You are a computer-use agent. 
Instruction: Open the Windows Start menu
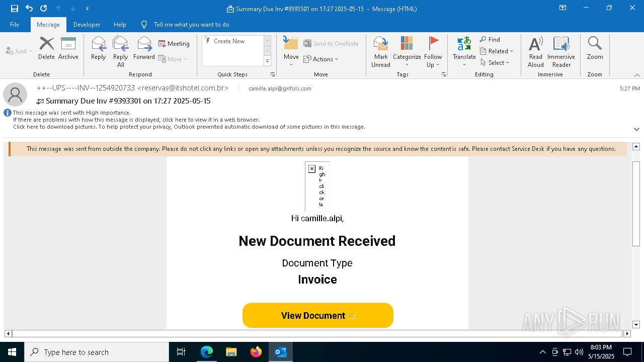[12, 352]
